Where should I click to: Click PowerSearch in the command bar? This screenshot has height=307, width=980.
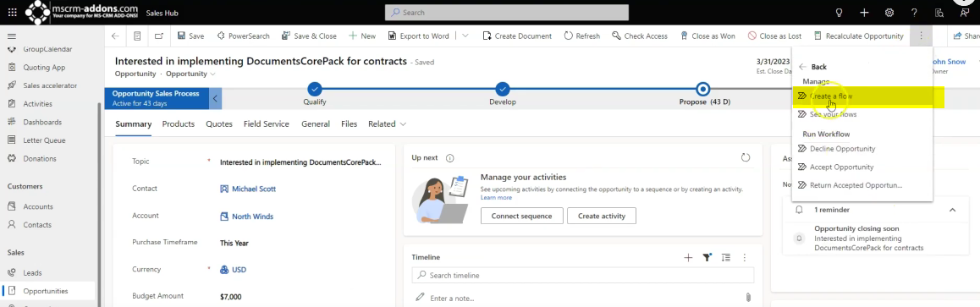tap(243, 36)
